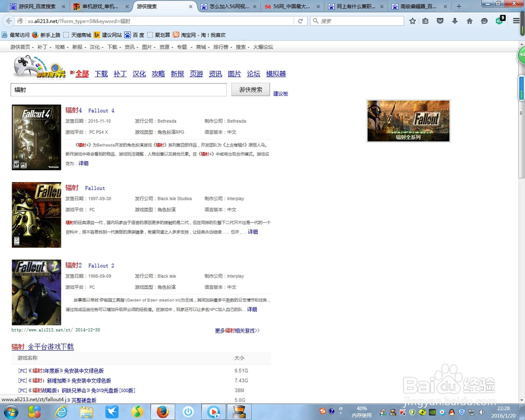Open the 辐射全系列 banner image
The image size is (525, 420).
tap(408, 121)
